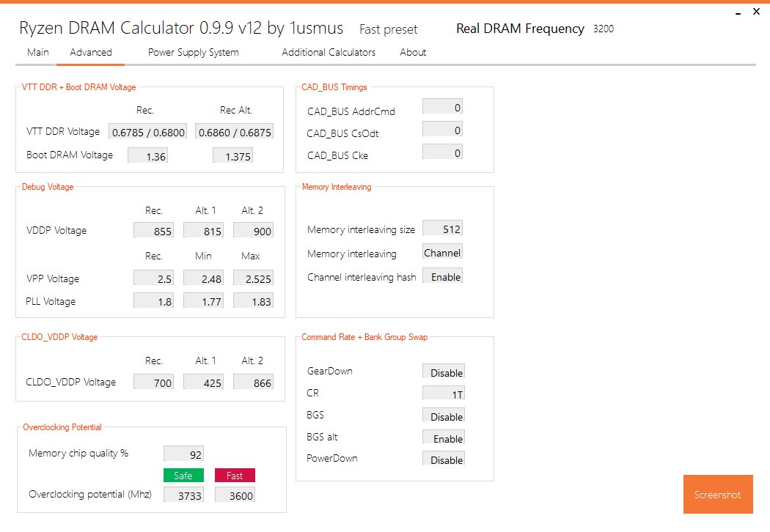The height and width of the screenshot is (532, 770).
Task: Click VDDP Voltage Rec. value 855
Action: pos(153,230)
